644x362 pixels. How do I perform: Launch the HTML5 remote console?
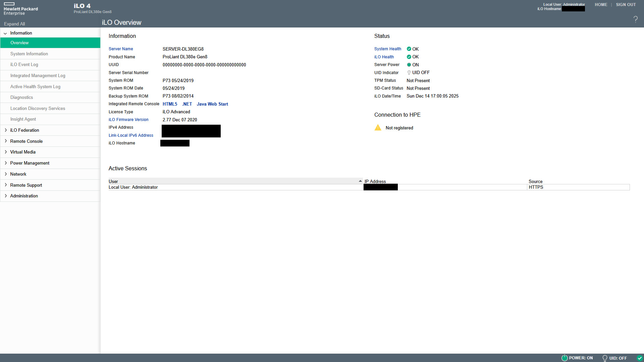coord(170,104)
